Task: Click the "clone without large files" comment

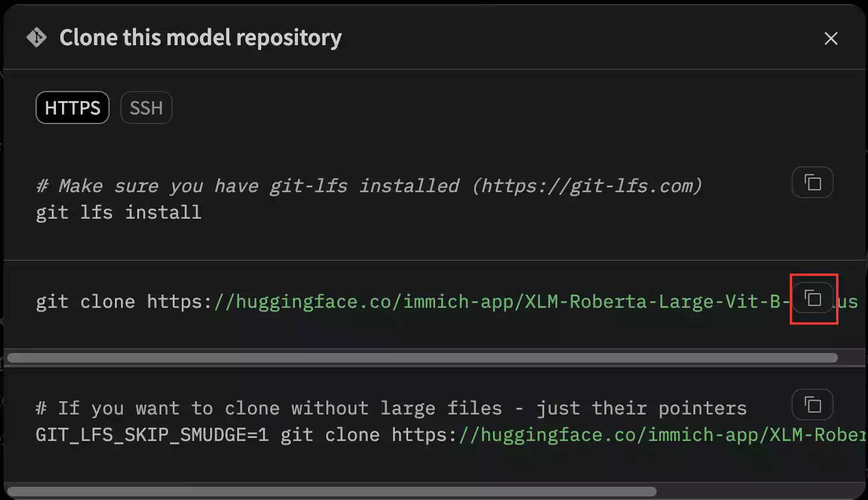Action: (x=391, y=408)
